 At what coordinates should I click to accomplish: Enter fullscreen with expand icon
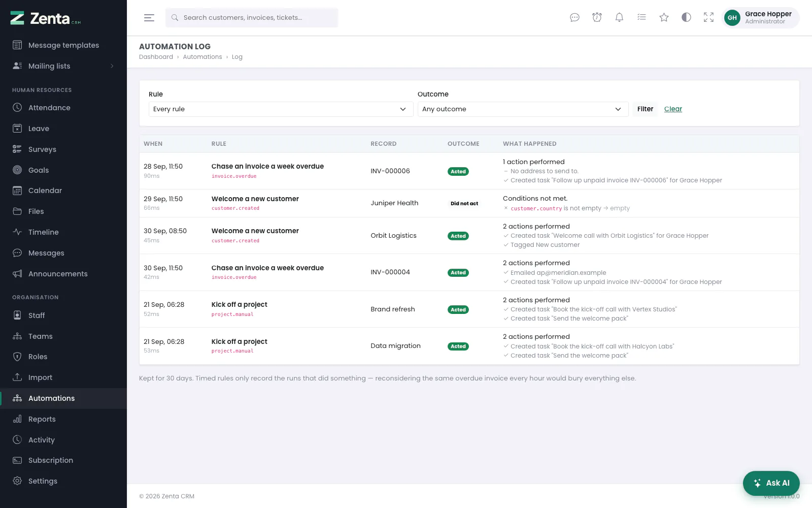click(x=708, y=18)
